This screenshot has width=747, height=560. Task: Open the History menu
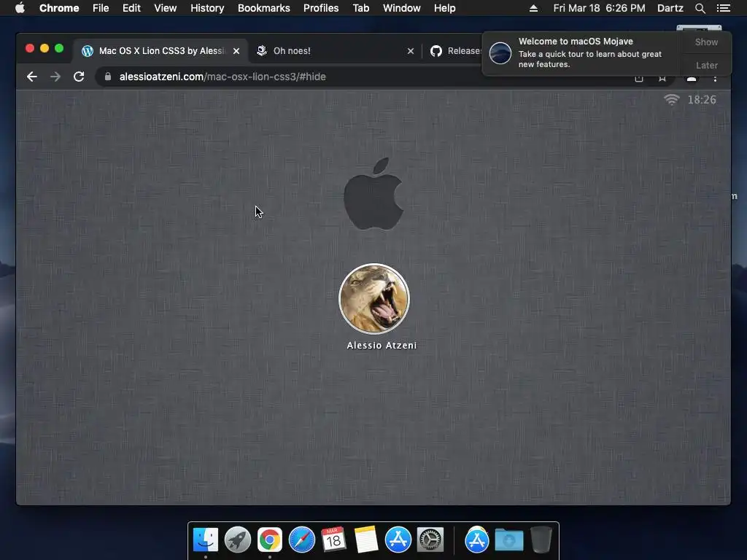(207, 8)
